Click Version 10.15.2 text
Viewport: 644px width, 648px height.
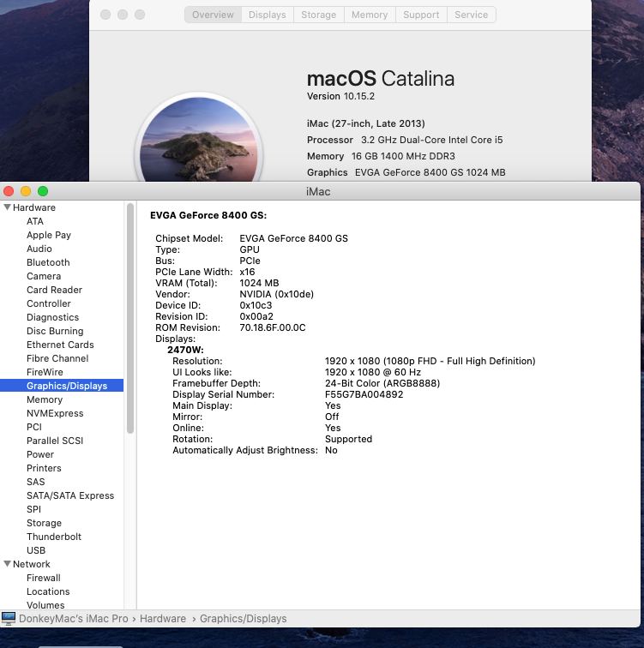[340, 96]
